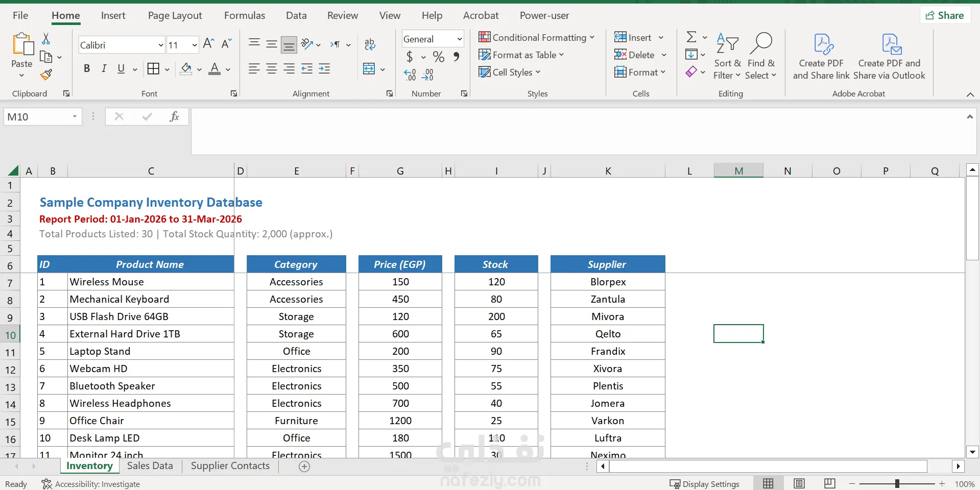This screenshot has height=490, width=980.
Task: Click the Format Painter brush icon
Action: tap(46, 75)
